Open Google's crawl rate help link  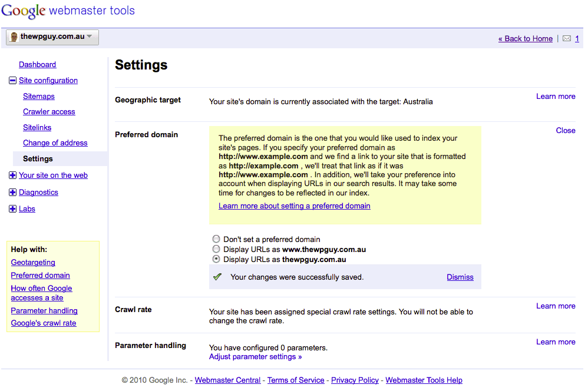point(44,323)
